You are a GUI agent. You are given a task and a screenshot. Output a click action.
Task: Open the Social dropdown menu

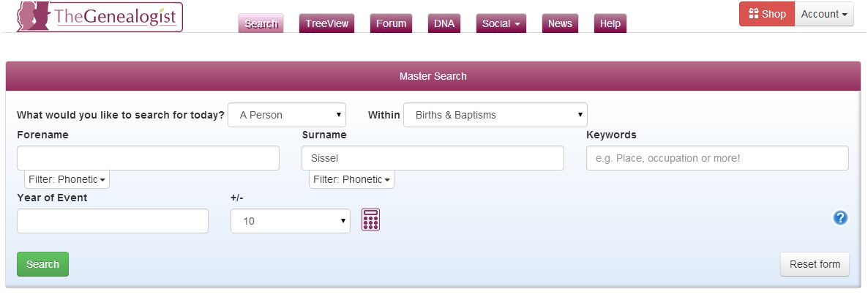tap(501, 23)
